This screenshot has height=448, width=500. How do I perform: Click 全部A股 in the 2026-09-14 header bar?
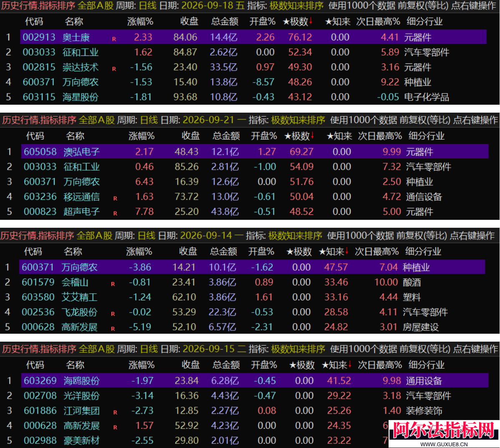[x=94, y=235]
